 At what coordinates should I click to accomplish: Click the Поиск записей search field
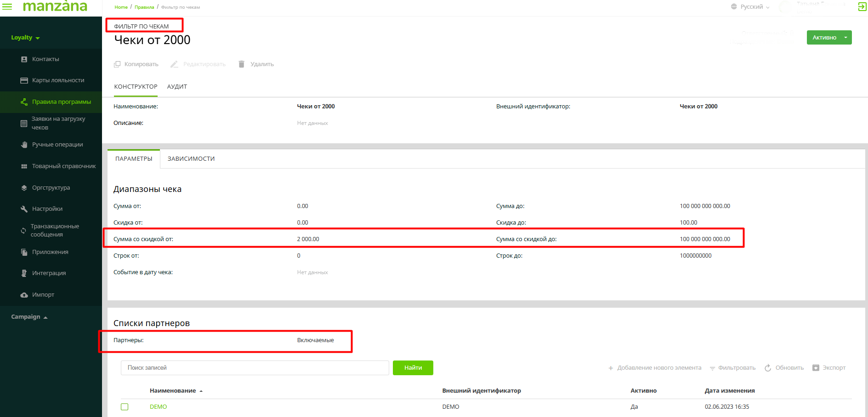pos(255,368)
